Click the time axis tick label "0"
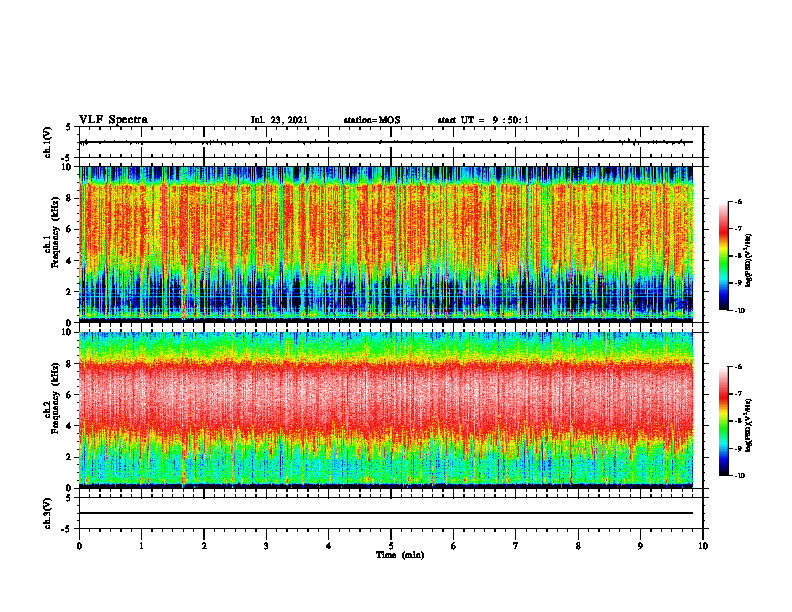 [79, 546]
